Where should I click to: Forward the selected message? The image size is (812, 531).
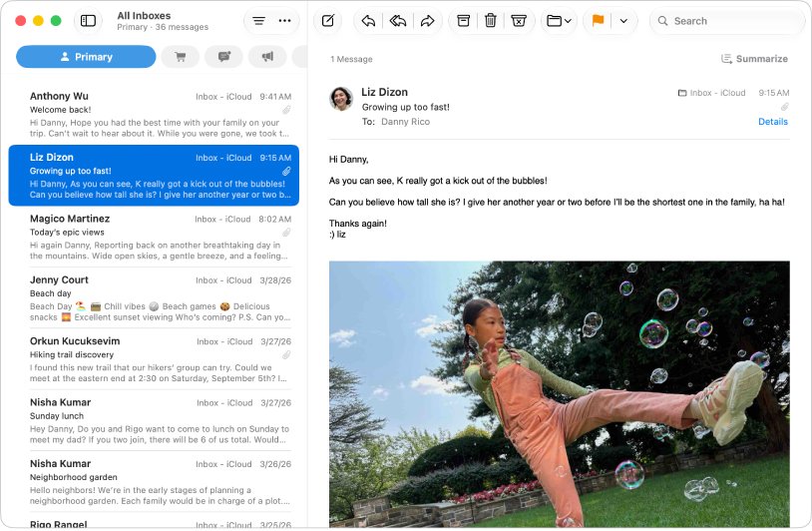point(427,21)
